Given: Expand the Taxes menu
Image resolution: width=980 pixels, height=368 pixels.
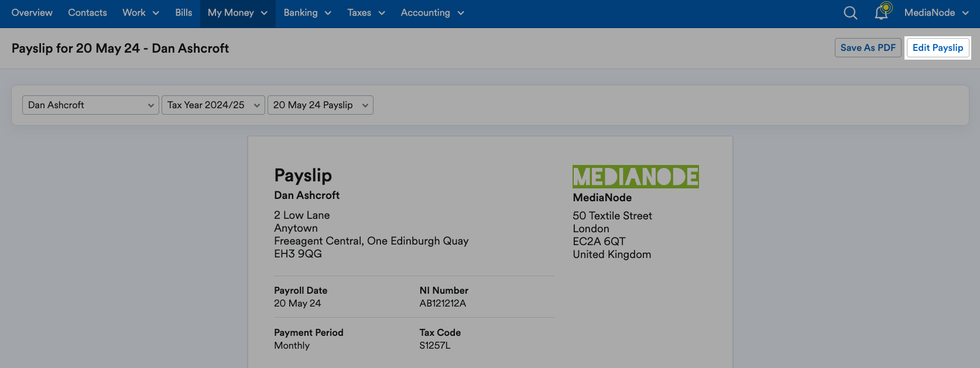Looking at the screenshot, I should [366, 13].
